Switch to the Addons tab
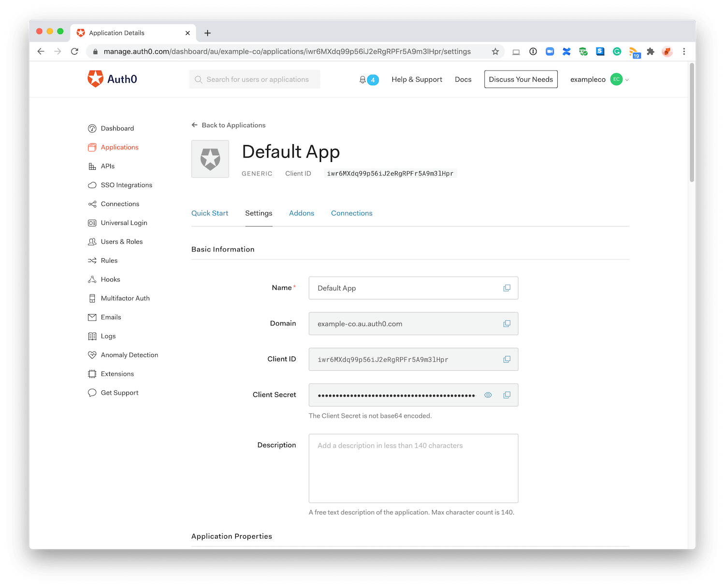Viewport: 725px width, 588px height. 302,213
